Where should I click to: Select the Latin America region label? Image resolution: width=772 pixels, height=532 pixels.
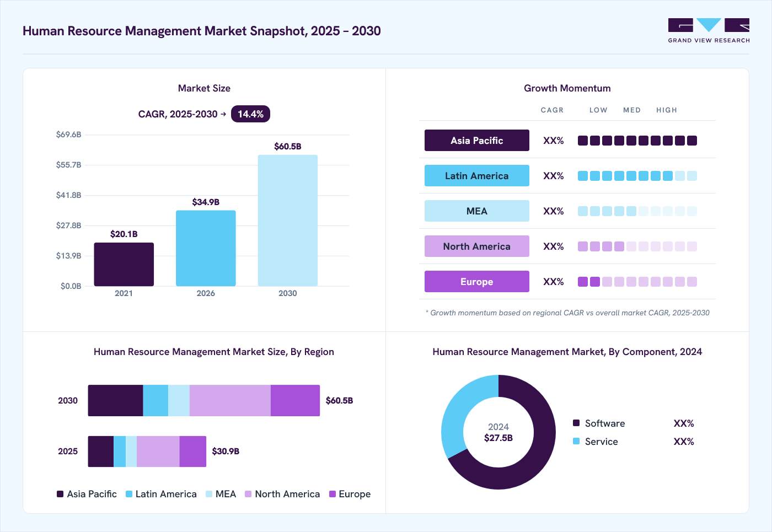pos(476,176)
